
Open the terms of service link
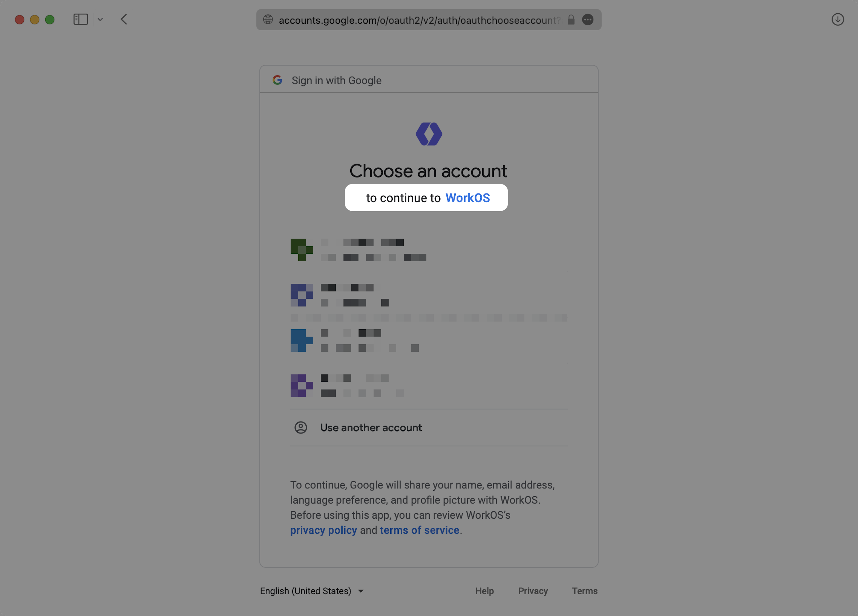[x=419, y=530]
